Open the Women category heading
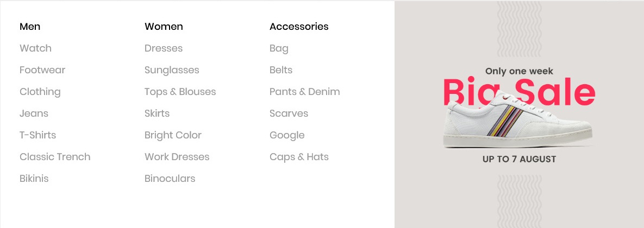644x228 pixels. point(164,27)
